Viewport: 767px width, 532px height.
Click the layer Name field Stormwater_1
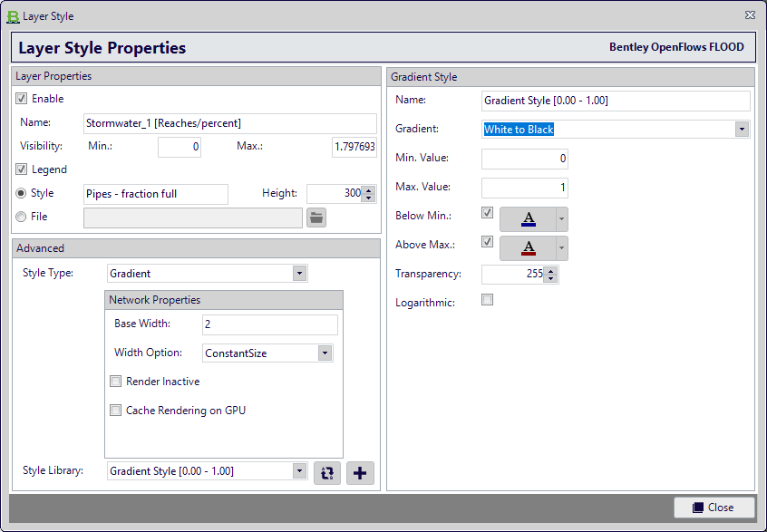pos(230,123)
